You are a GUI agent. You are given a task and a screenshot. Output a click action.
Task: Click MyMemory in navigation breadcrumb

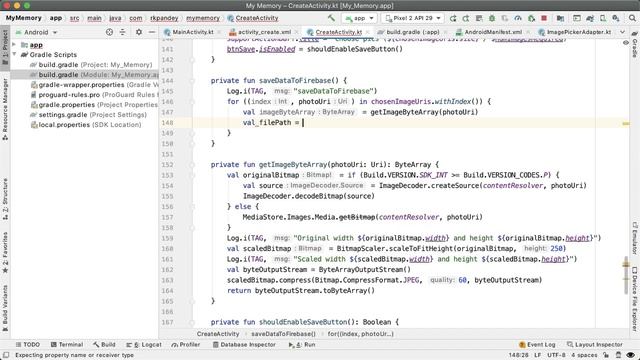pos(23,18)
